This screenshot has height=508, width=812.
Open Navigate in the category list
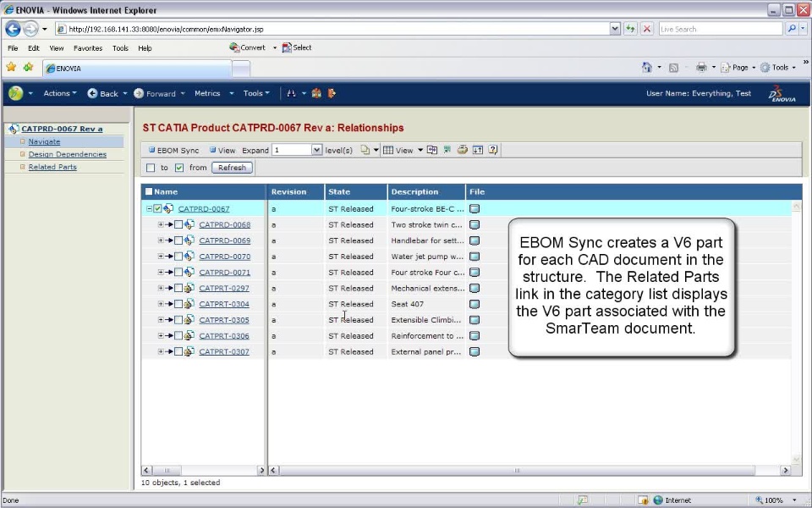[x=44, y=141]
